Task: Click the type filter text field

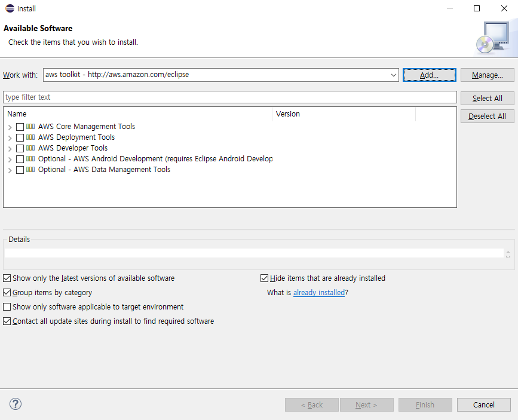Action: point(230,97)
